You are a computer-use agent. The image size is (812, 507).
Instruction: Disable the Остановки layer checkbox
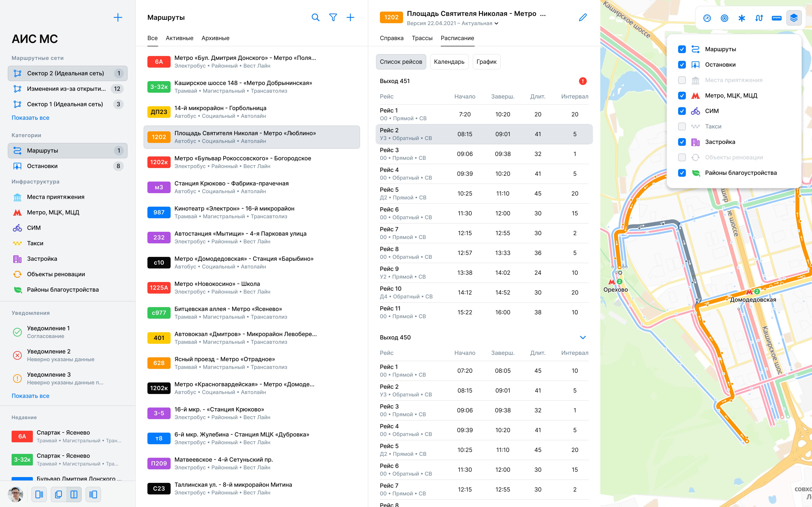click(682, 65)
